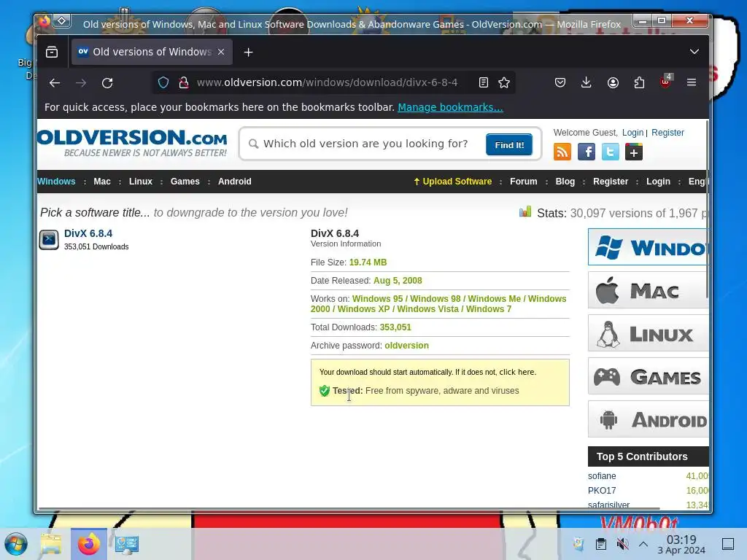Open the Android nav menu item
This screenshot has height=560, width=747.
click(x=234, y=182)
